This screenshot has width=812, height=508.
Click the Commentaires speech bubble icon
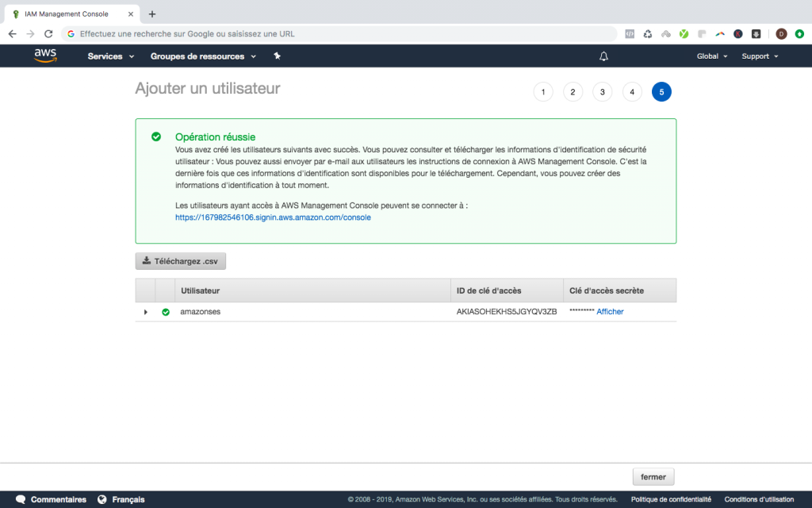pyautogui.click(x=21, y=499)
